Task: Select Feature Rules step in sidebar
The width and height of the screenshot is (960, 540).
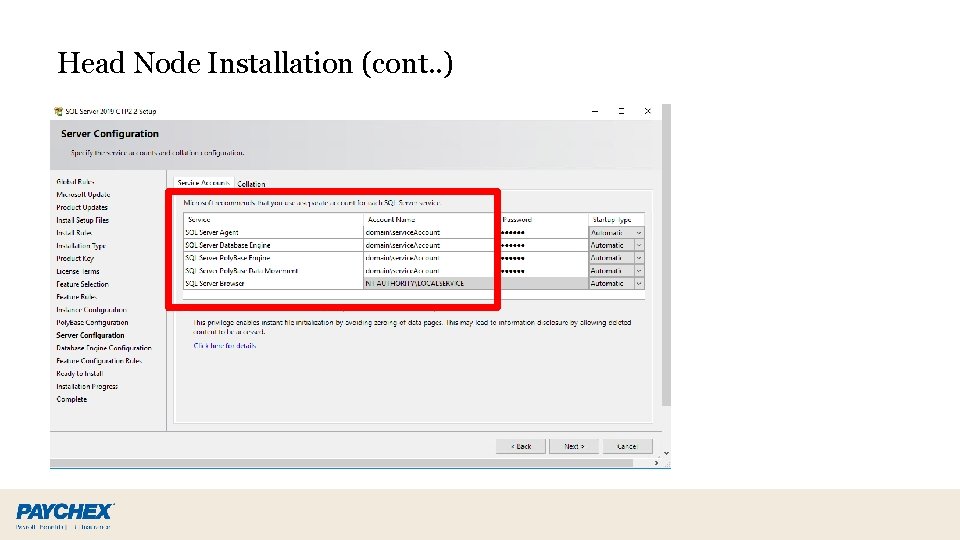Action: coord(77,297)
